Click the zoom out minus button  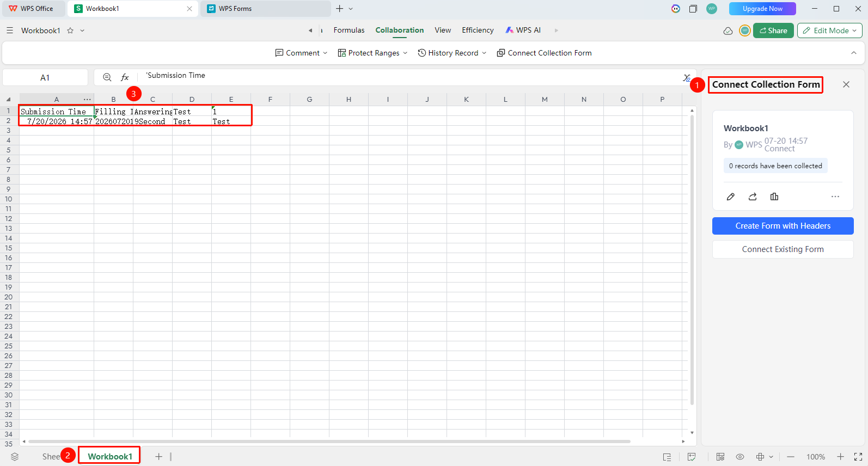tap(791, 457)
